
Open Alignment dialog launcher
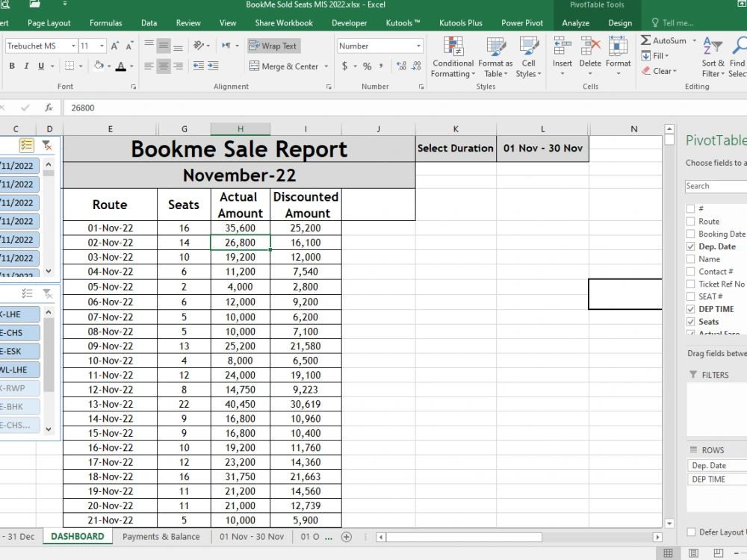329,87
